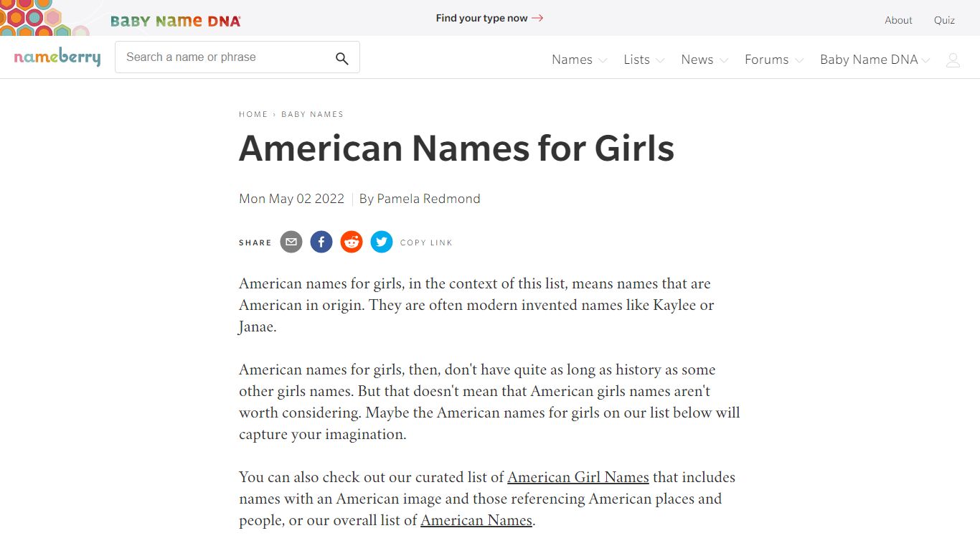Open the About link in top bar
980x551 pixels.
point(898,20)
